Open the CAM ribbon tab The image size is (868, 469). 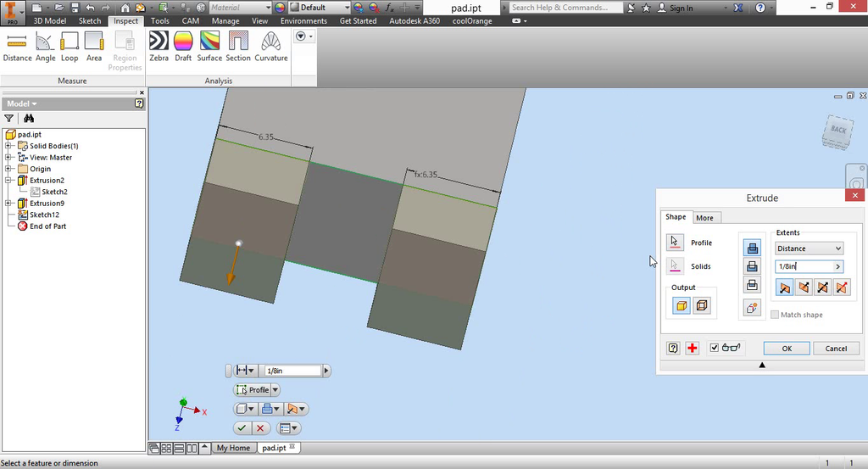click(191, 21)
